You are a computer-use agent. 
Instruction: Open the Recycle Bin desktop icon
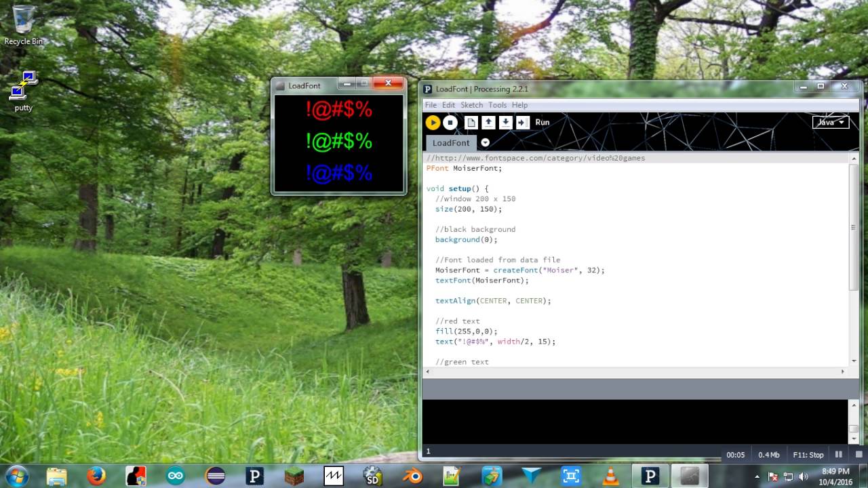(x=23, y=26)
